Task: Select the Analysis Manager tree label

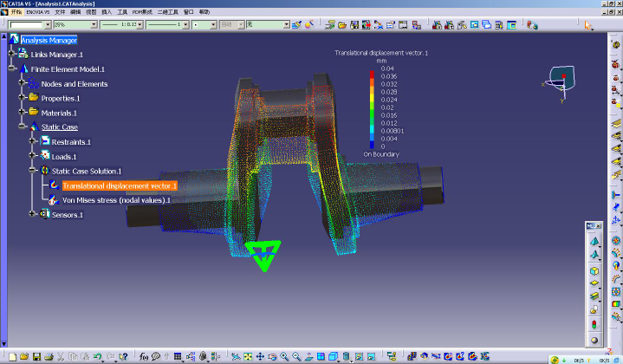Action: (49, 40)
